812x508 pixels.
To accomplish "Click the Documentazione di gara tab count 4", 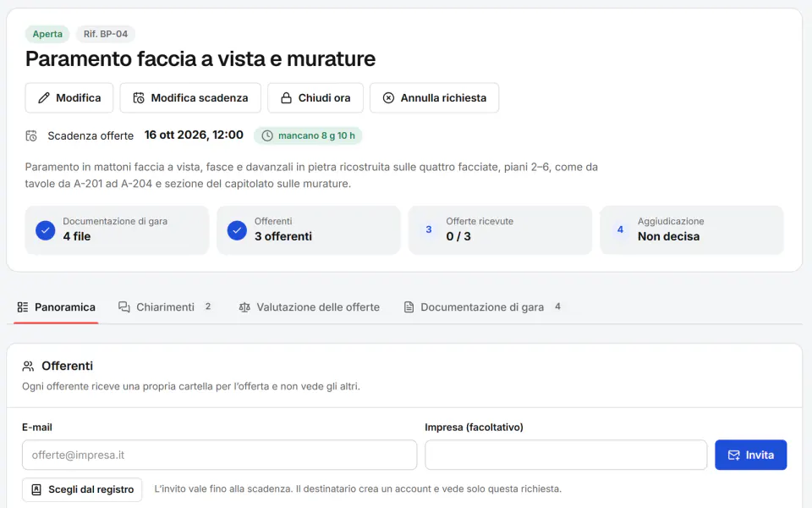I will click(557, 306).
